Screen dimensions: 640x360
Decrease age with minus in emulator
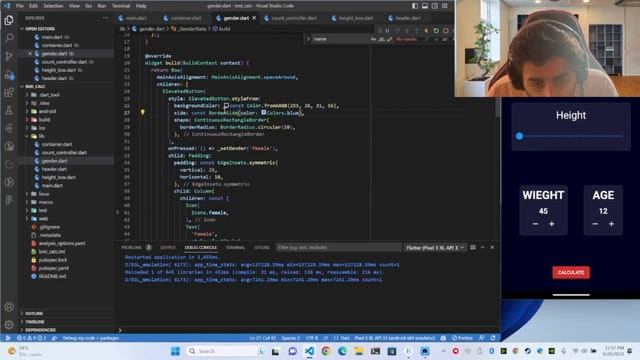coord(595,224)
